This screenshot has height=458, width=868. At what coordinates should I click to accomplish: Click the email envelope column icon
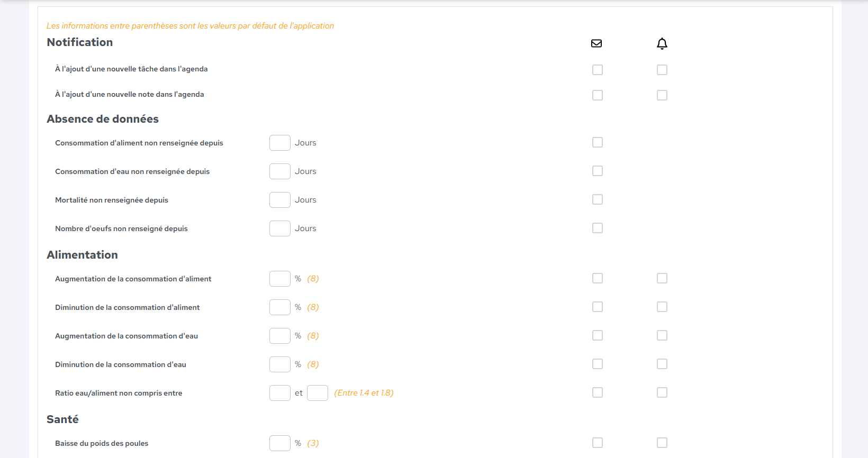pyautogui.click(x=596, y=43)
